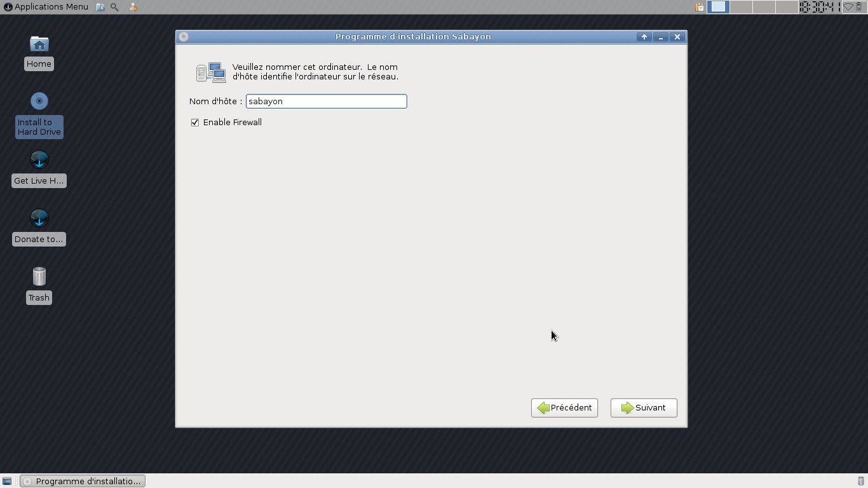Viewport: 868px width, 488px height.
Task: Open the wireless network tray icon
Action: 848,7
